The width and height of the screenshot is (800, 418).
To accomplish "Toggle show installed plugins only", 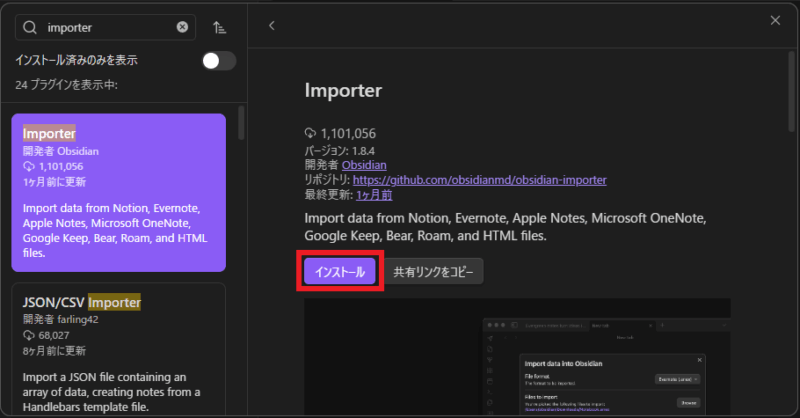I will [219, 61].
